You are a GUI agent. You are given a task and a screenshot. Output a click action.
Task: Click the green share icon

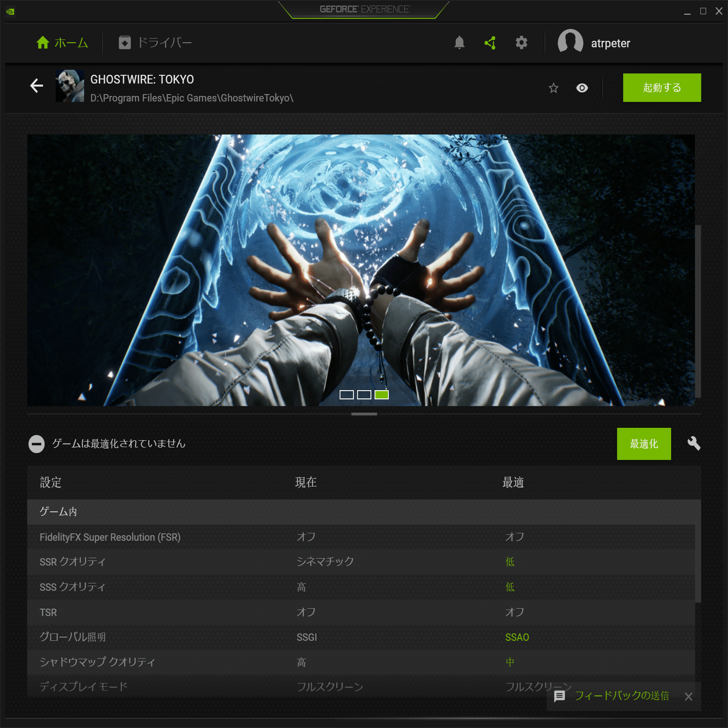point(490,43)
